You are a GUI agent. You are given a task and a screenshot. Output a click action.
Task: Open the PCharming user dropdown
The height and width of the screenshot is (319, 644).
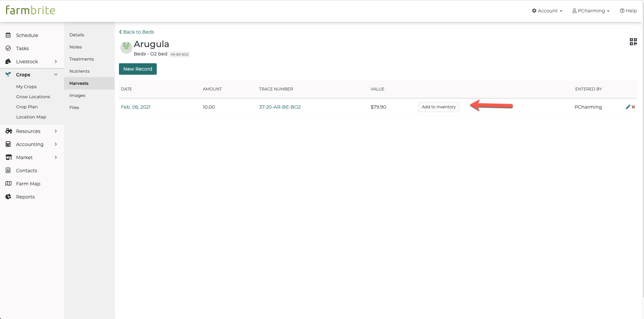tap(591, 11)
